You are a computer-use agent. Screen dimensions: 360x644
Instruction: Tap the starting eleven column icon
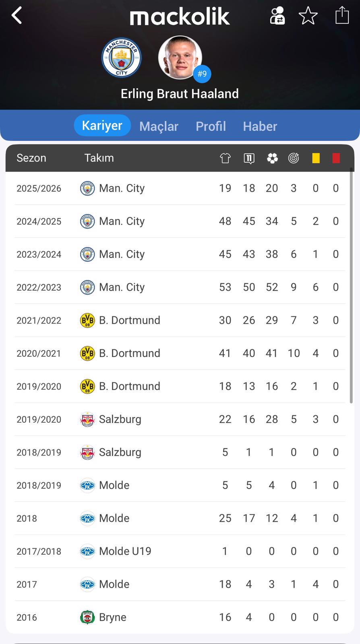pyautogui.click(x=249, y=158)
